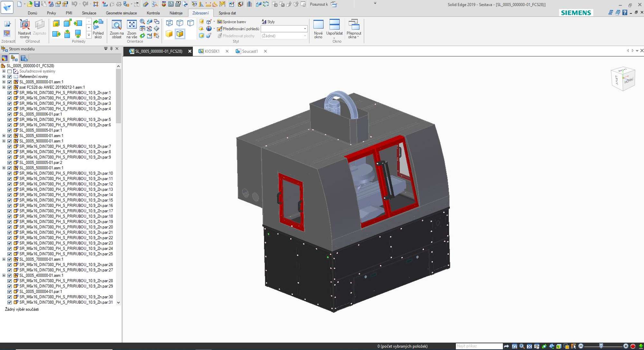Click the zoom slider handle in status bar

[x=601, y=346]
